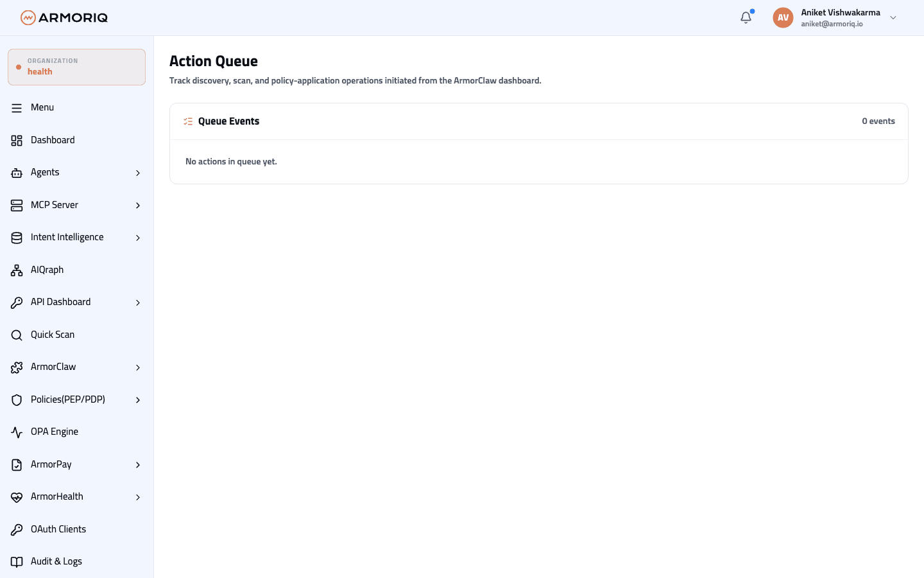
Task: Open the Dashboard menu item
Action: (x=77, y=140)
